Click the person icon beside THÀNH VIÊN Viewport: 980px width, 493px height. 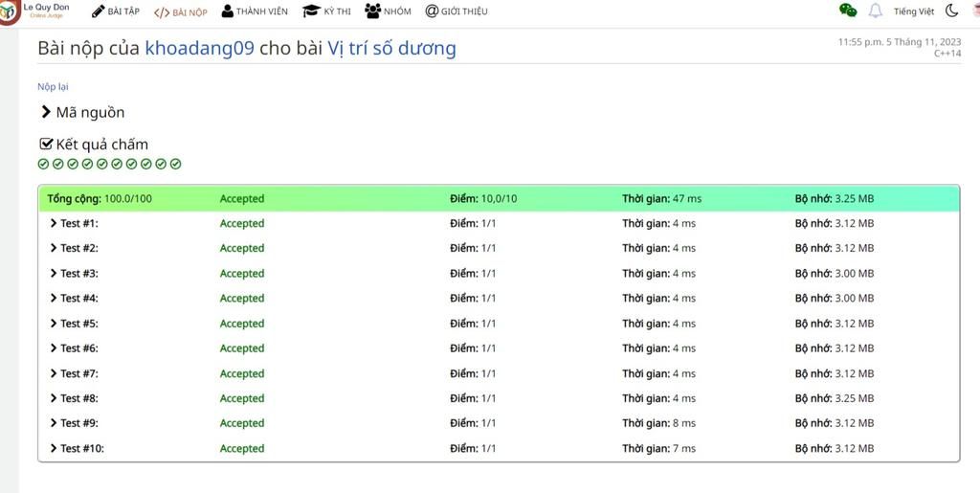(x=228, y=11)
